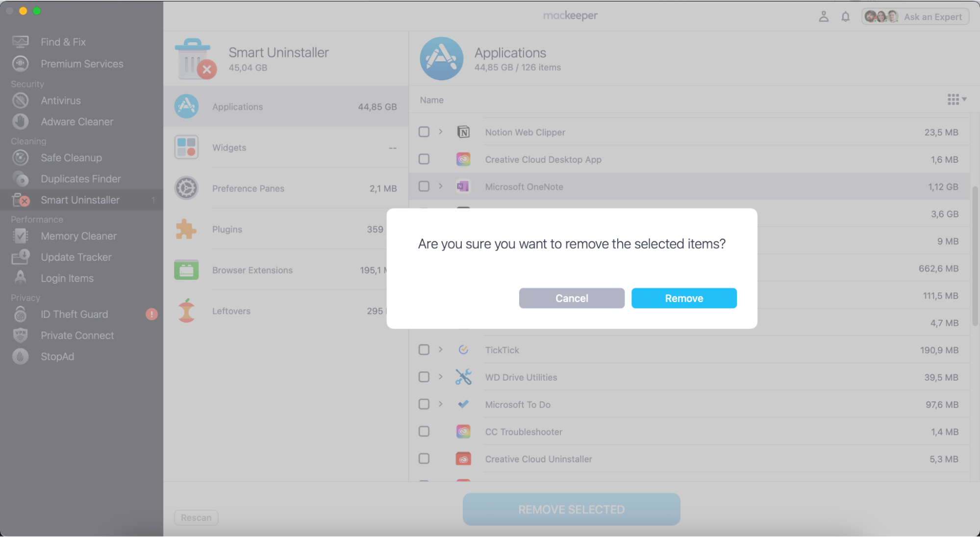
Task: Click the 1,12 GB size value
Action: point(943,187)
